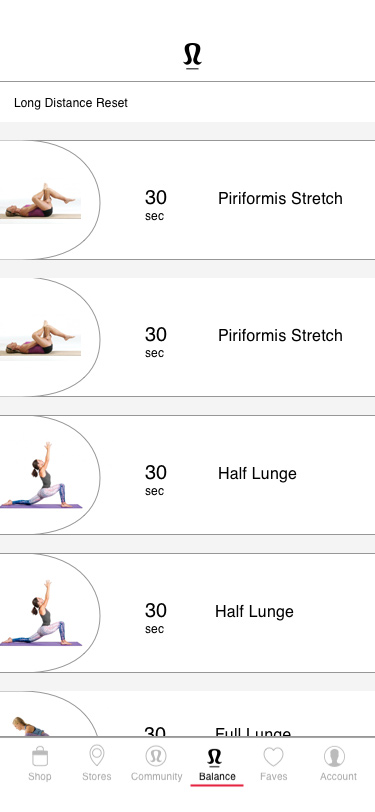Open the Stores location pin icon

pyautogui.click(x=96, y=756)
